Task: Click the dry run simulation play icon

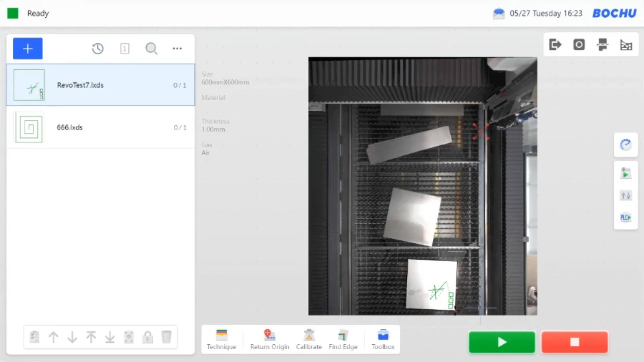Action: point(625,174)
